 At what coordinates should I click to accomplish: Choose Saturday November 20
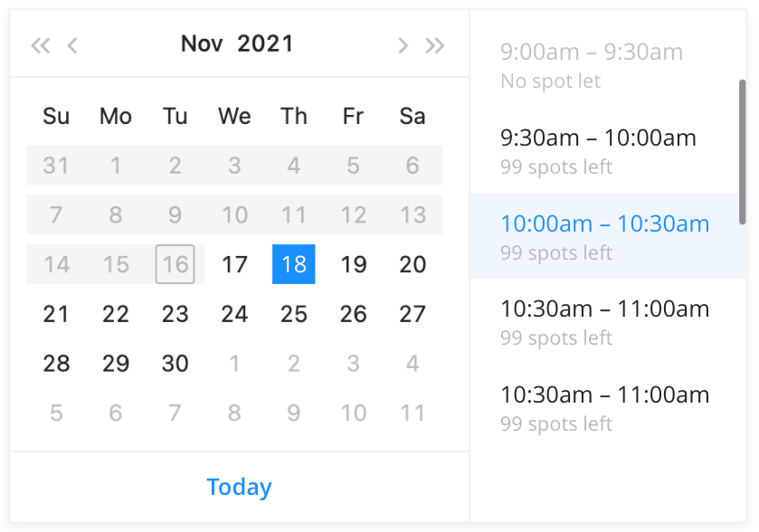(413, 264)
